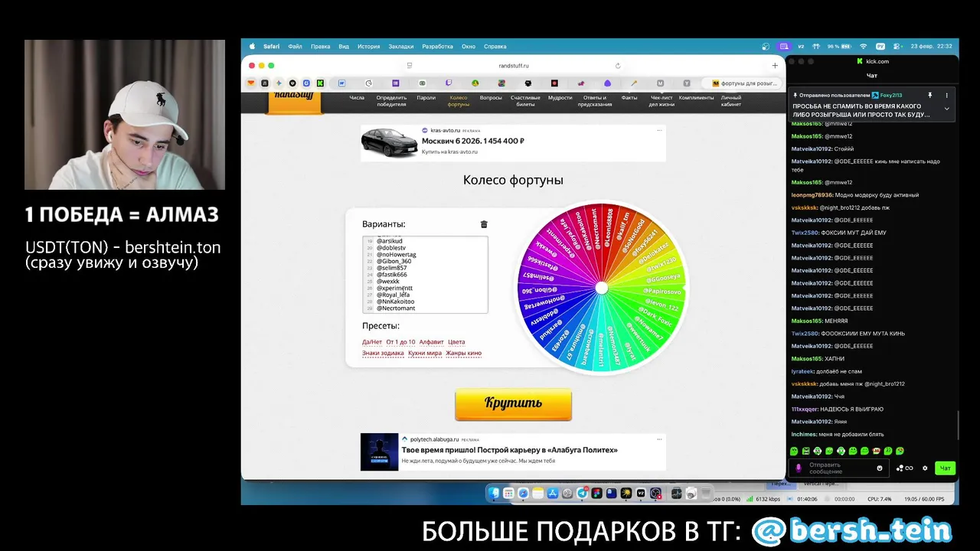
Task: Click the Kick chat message input field
Action: click(840, 468)
